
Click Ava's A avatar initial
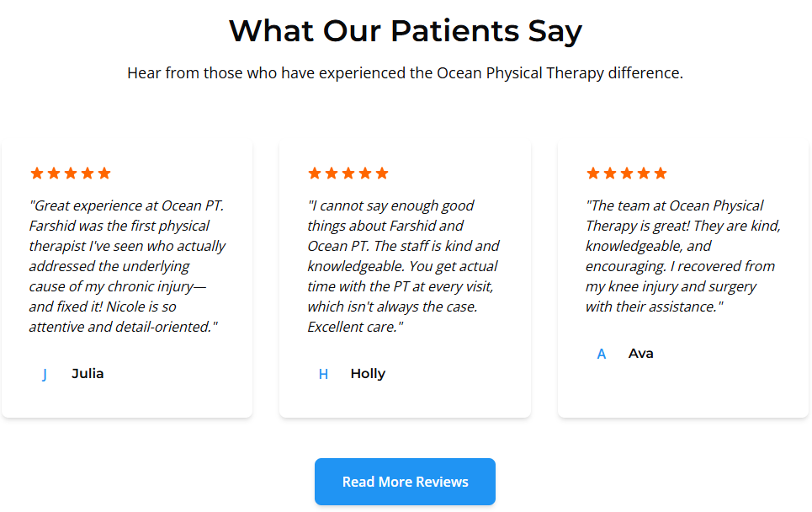[x=602, y=354]
